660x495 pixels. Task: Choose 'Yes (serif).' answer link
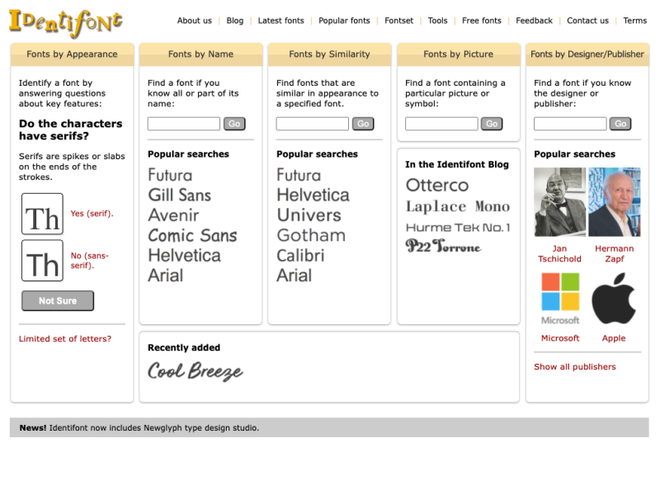pos(92,213)
